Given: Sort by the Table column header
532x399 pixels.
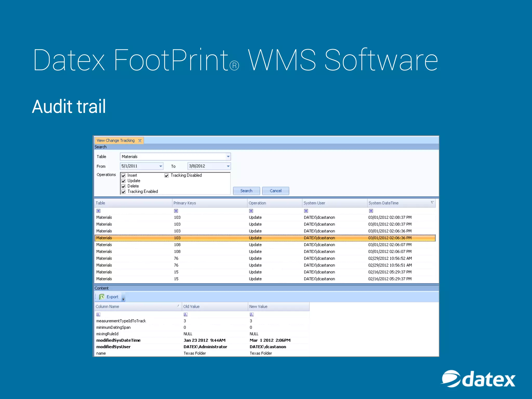Looking at the screenshot, I should pos(133,203).
